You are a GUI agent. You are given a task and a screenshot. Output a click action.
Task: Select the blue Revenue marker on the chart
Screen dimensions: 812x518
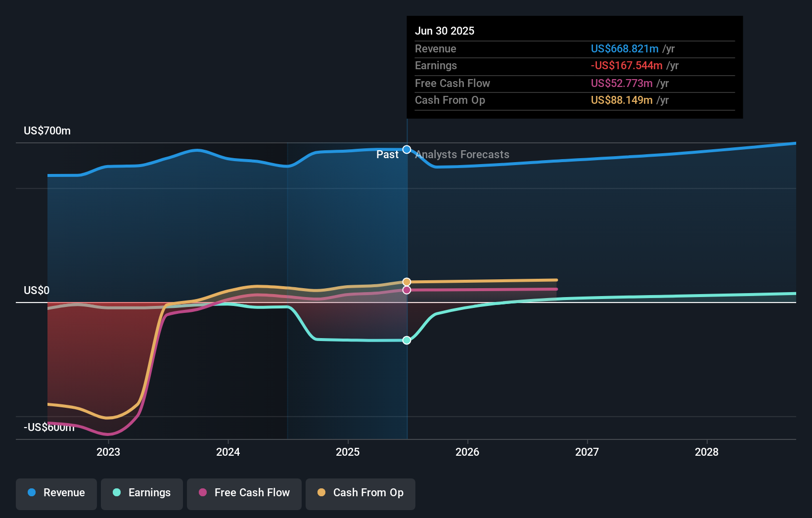point(406,149)
